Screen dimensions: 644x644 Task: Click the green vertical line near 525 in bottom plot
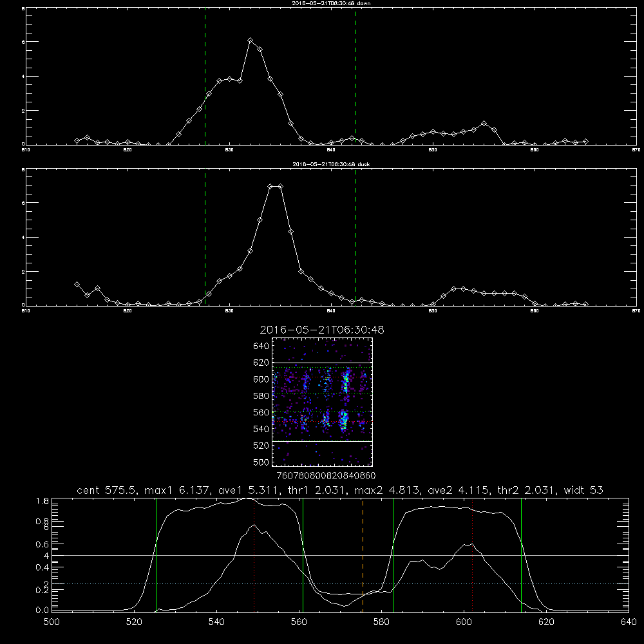[156, 554]
